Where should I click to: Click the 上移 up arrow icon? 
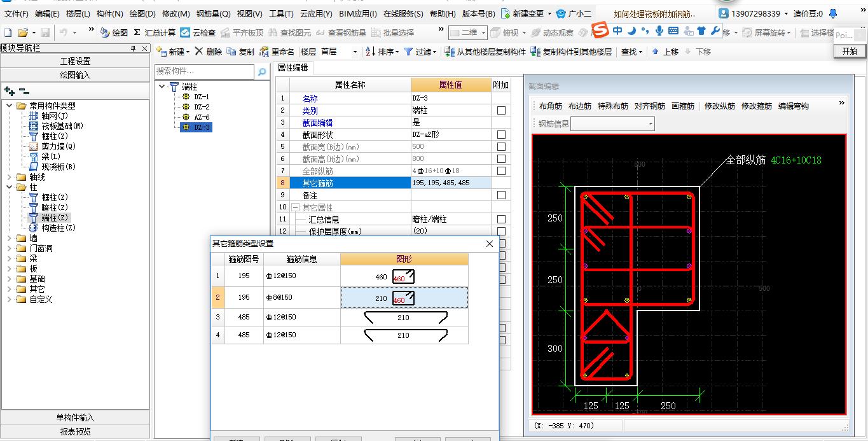[655, 52]
